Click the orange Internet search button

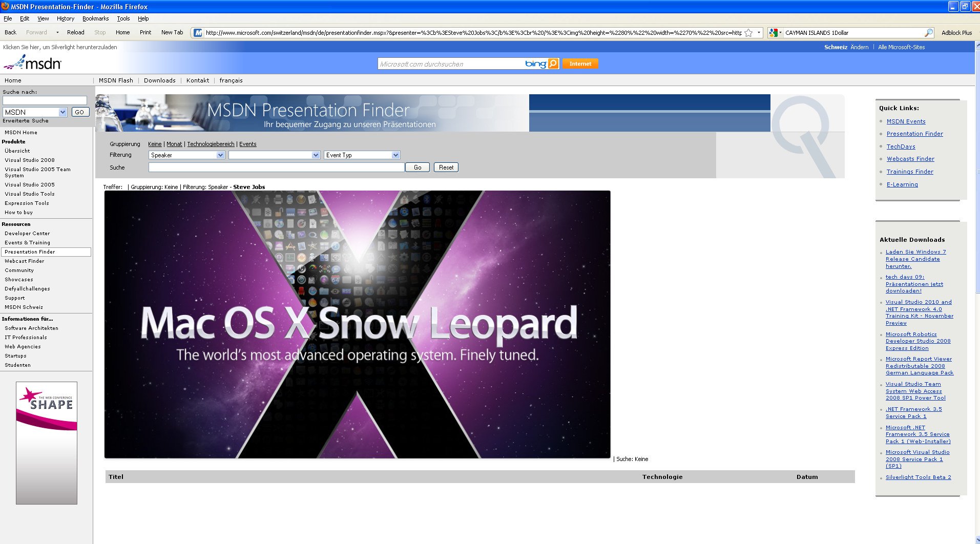click(x=580, y=64)
